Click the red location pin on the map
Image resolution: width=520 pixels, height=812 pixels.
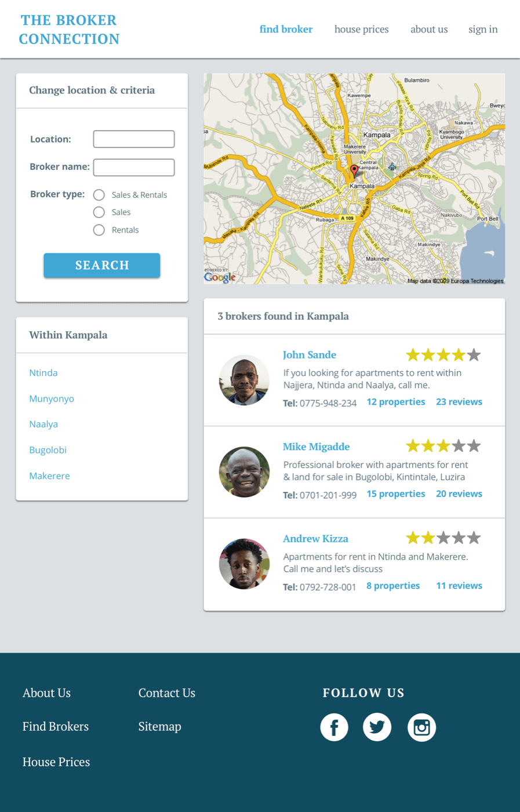354,172
